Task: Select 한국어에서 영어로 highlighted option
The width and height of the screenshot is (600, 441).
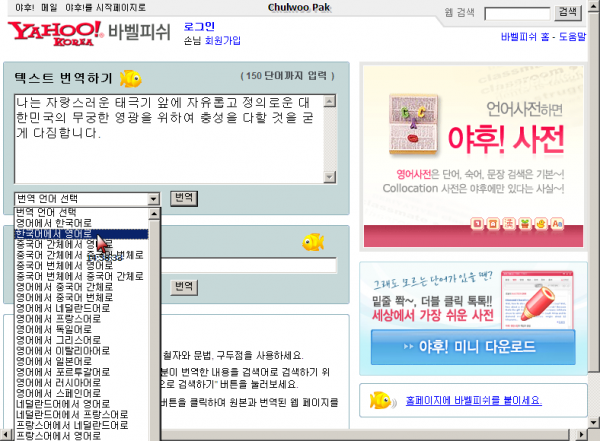Action: point(82,234)
